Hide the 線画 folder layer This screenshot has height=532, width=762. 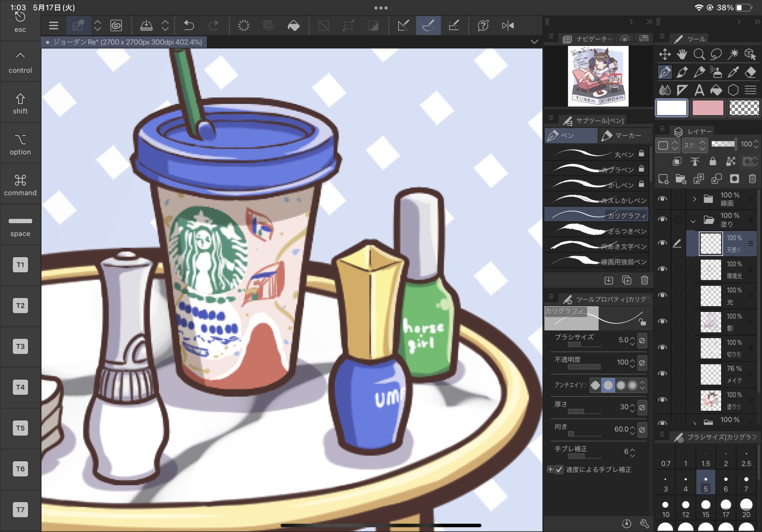pos(663,199)
